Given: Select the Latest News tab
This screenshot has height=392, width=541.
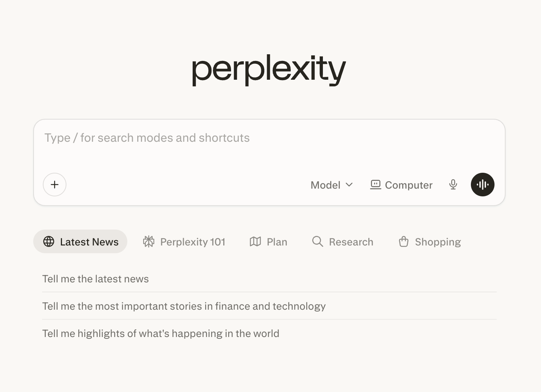Looking at the screenshot, I should pos(89,242).
